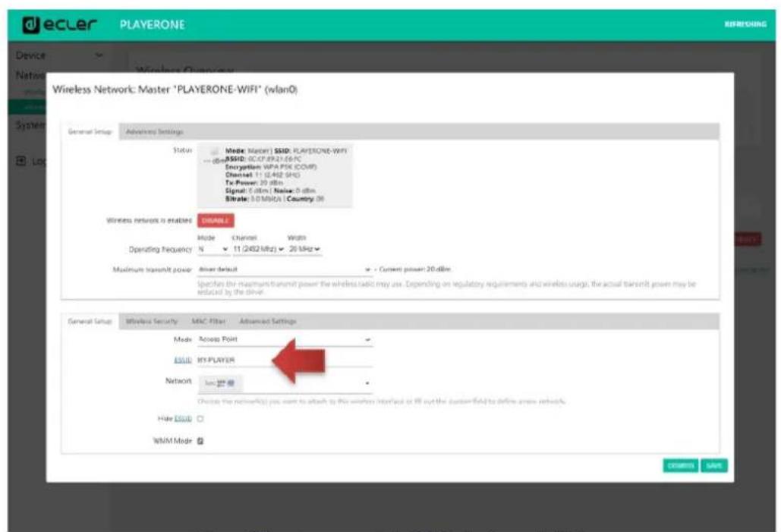This screenshot has height=532, width=781.
Task: Click the ESSID link beside Hide
Action: [x=183, y=419]
